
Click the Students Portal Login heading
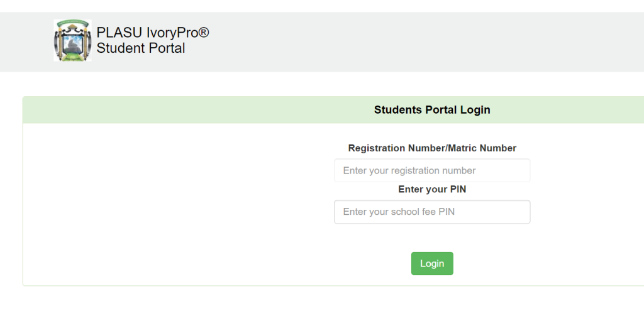(432, 110)
